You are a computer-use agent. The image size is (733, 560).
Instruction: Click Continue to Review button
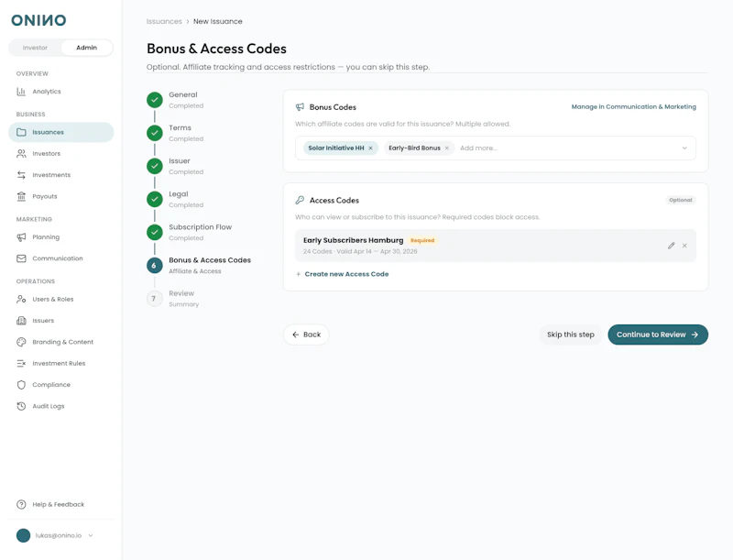[658, 335]
